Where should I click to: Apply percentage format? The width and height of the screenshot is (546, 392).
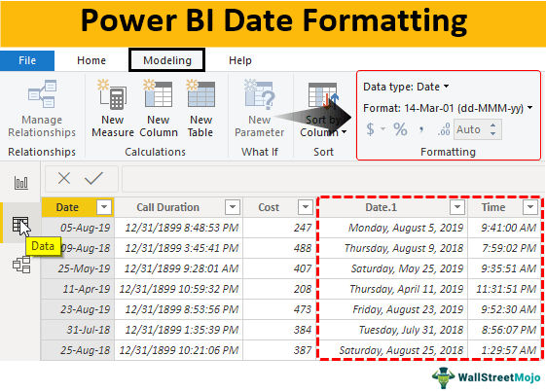tap(400, 129)
